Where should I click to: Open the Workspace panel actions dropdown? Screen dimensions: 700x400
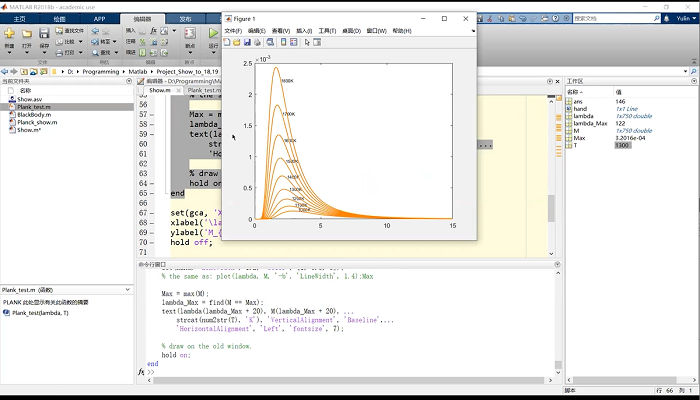[692, 81]
